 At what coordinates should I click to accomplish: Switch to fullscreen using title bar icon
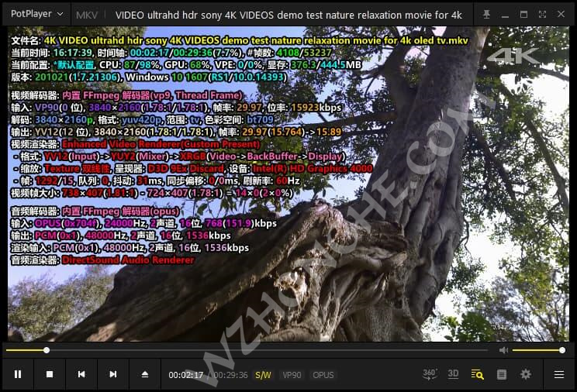click(542, 14)
